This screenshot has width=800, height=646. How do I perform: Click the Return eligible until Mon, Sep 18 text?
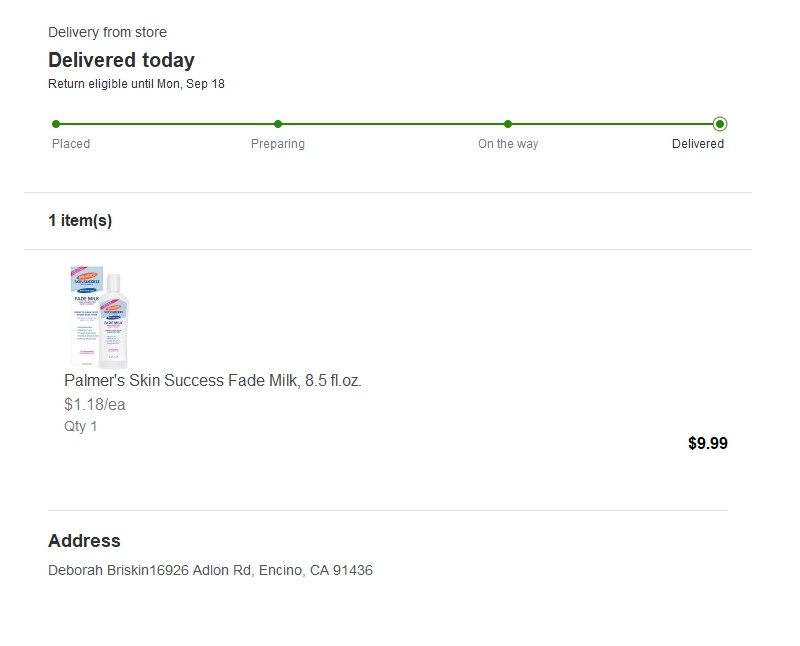(136, 84)
